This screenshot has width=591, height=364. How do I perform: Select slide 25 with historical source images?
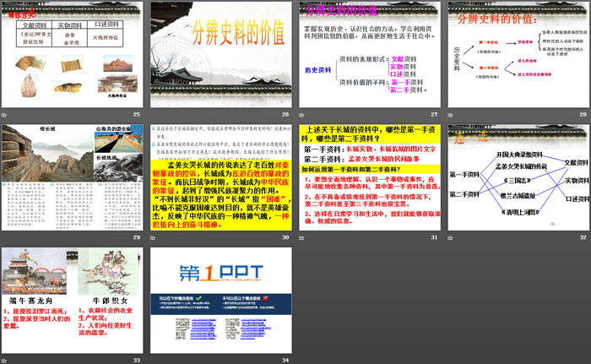coord(73,55)
